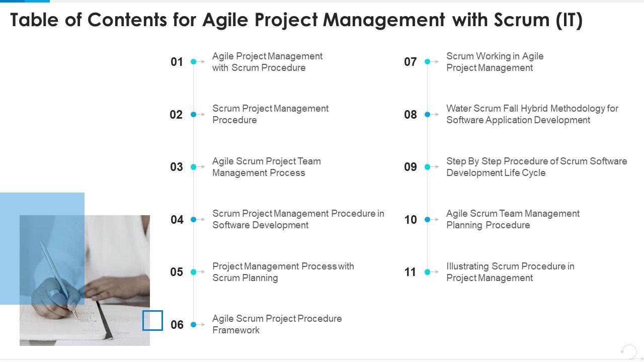
Task: Click the bullet marker beside number 06
Action: (194, 325)
